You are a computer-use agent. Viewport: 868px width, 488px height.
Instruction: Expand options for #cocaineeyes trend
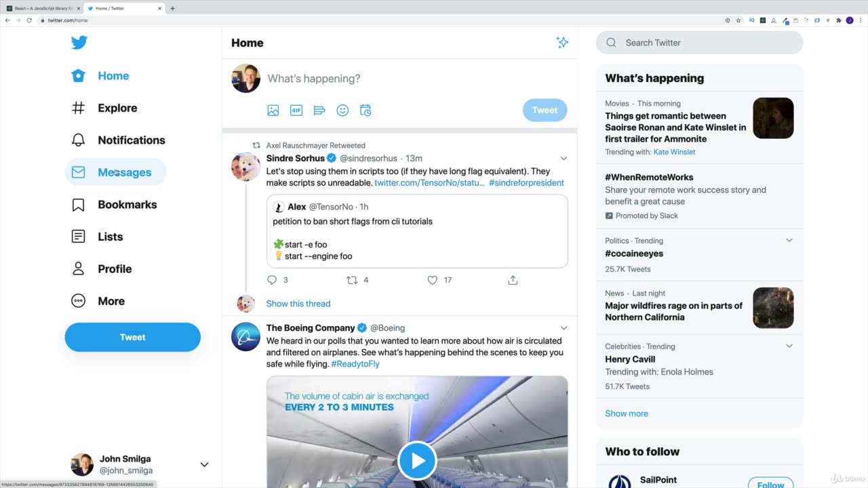[x=789, y=241]
